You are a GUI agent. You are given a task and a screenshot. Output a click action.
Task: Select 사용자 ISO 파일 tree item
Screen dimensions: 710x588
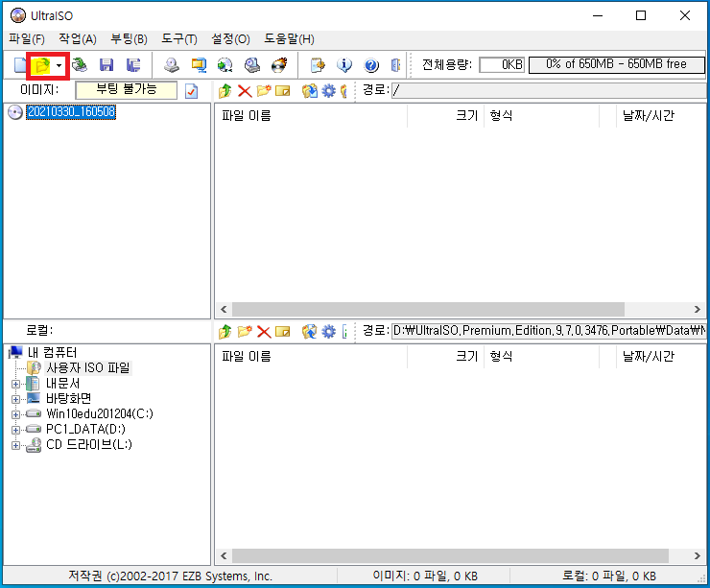pyautogui.click(x=88, y=368)
